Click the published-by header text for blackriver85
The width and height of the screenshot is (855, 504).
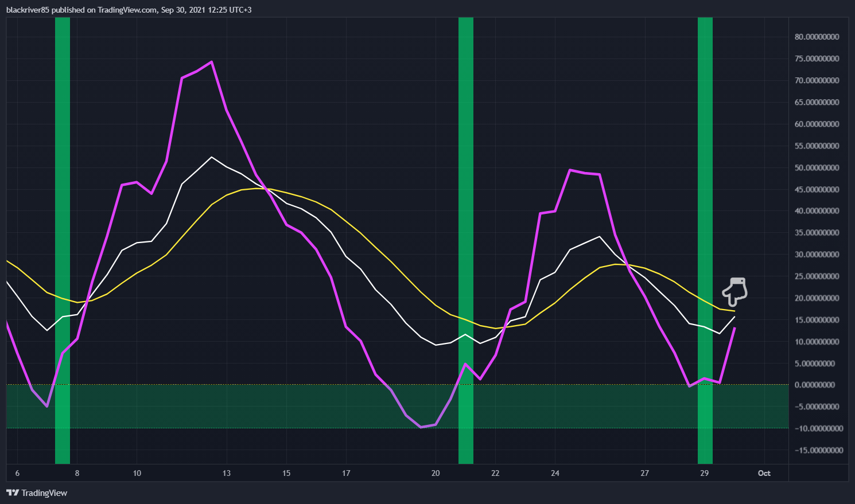129,10
